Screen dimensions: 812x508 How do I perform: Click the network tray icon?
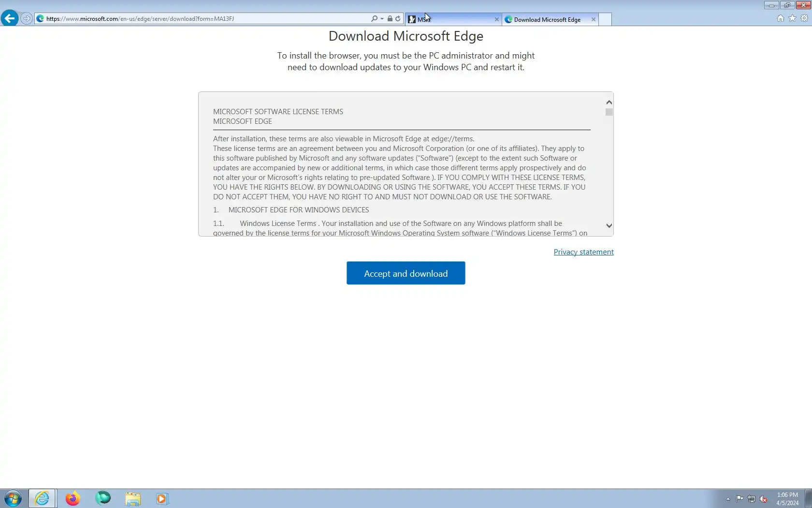752,499
